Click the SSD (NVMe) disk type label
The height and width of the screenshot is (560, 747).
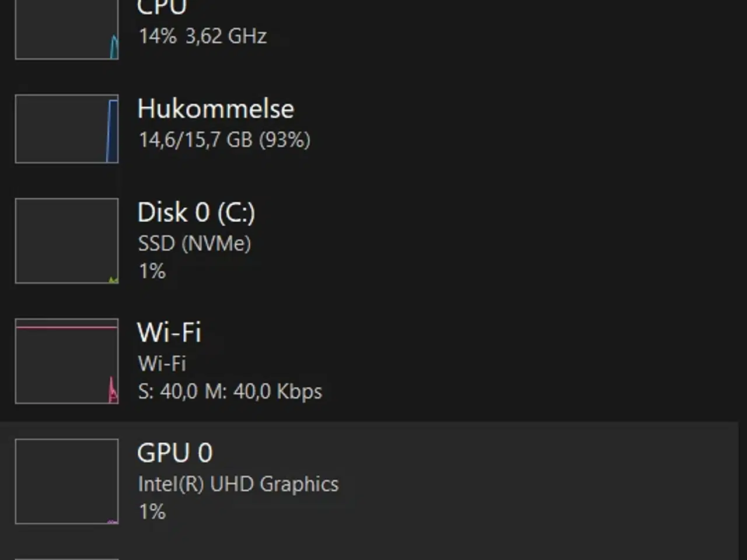point(194,243)
